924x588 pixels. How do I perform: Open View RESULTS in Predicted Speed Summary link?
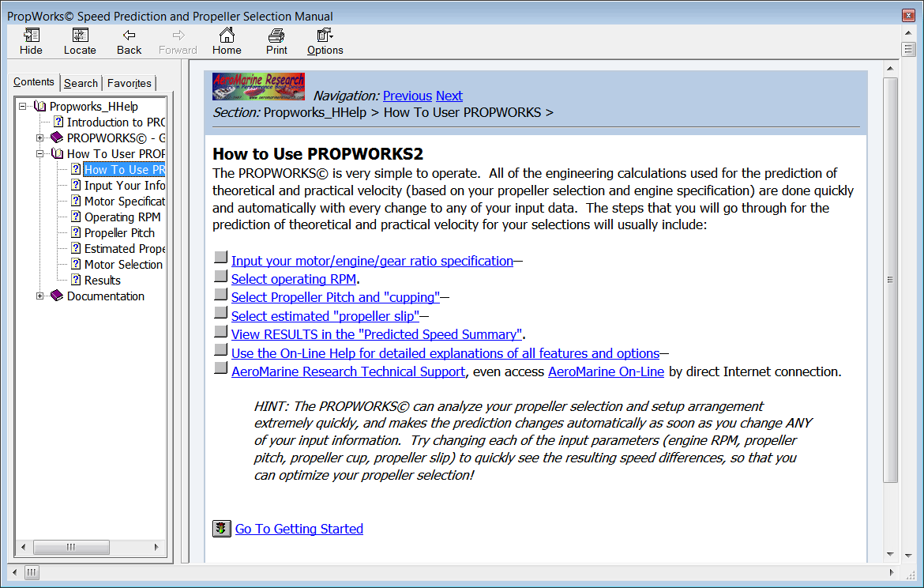tap(377, 334)
